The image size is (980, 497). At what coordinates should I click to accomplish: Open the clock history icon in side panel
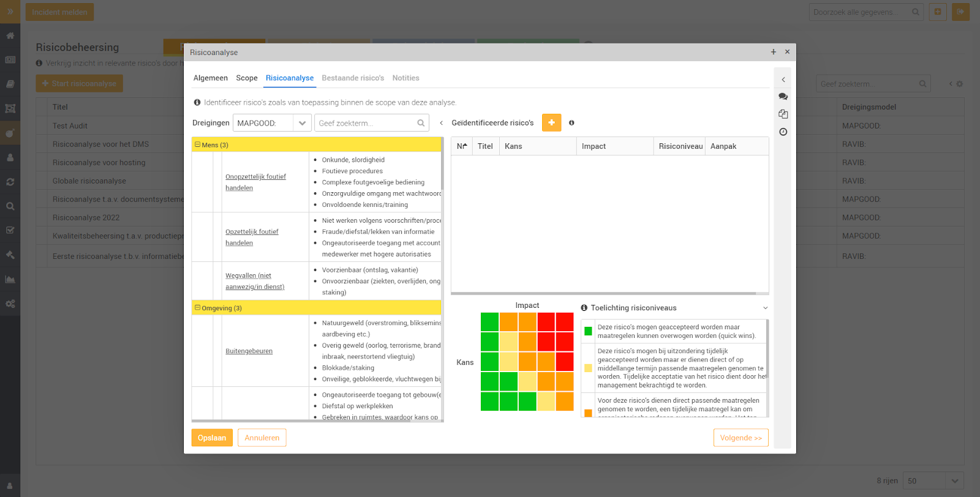783,132
